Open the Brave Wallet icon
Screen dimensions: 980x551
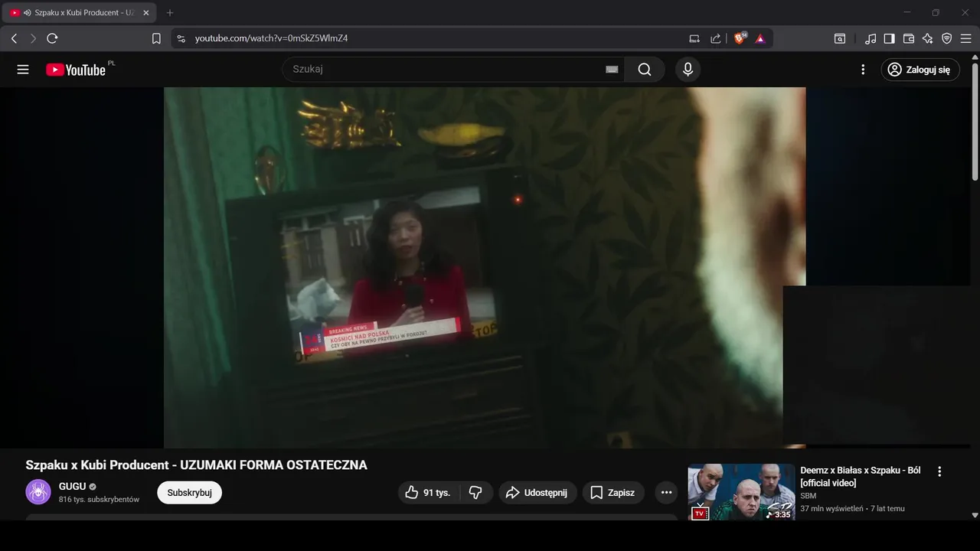pyautogui.click(x=909, y=38)
